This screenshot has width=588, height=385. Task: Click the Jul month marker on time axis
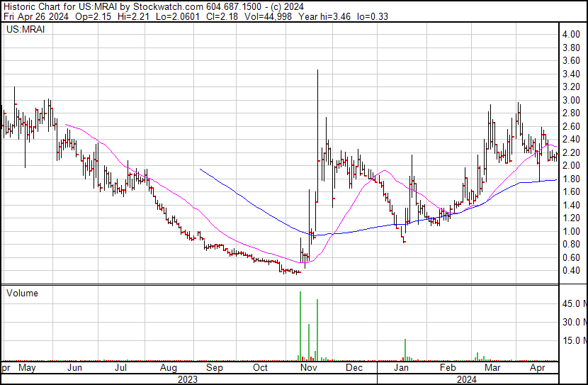pos(121,369)
